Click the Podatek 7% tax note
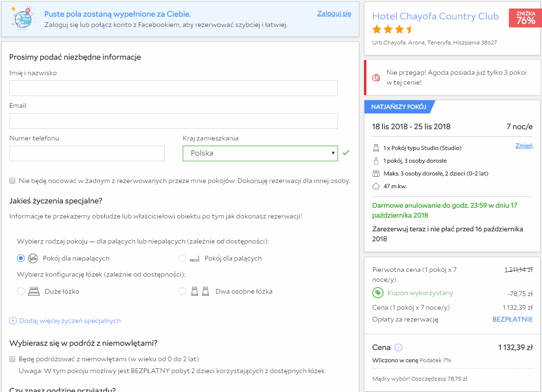Viewport: 542px width, 392px height. pos(435,361)
